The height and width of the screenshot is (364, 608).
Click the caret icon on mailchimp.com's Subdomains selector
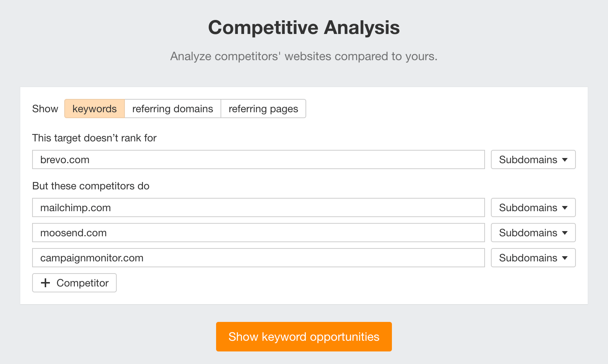click(565, 207)
